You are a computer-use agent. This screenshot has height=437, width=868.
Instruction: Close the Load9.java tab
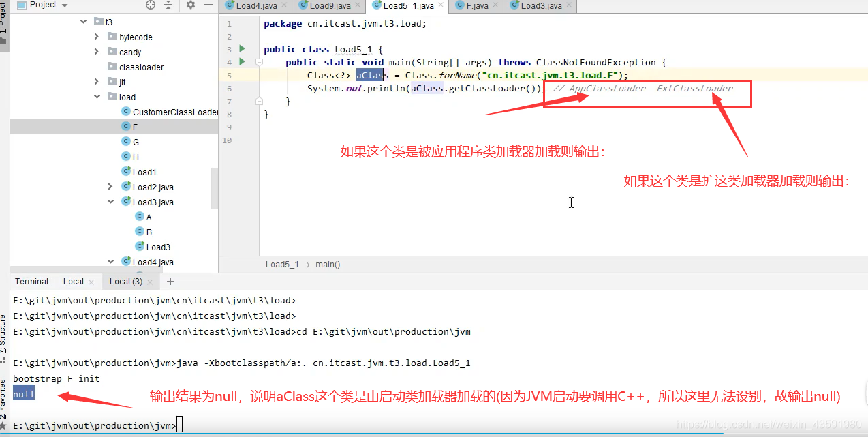coord(358,6)
